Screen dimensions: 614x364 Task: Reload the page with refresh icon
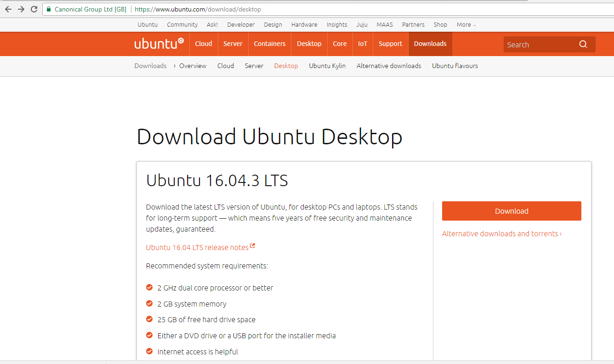point(34,9)
